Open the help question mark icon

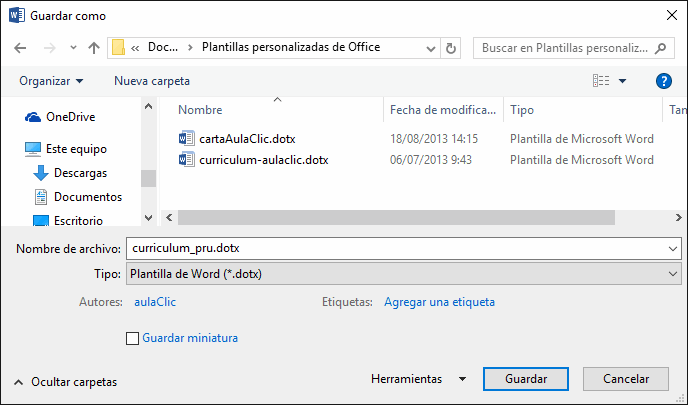(x=662, y=81)
